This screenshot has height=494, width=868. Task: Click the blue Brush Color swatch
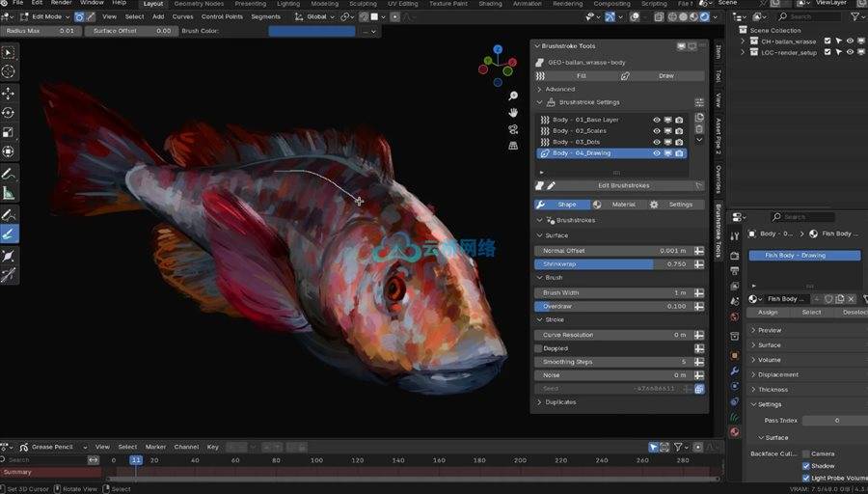pyautogui.click(x=312, y=31)
